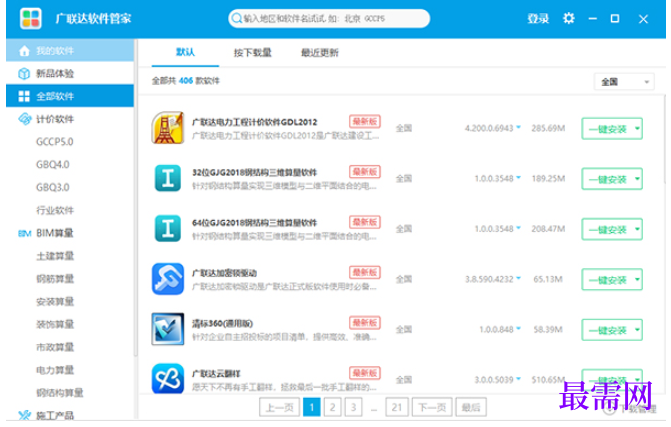Image resolution: width=671 pixels, height=427 pixels.
Task: Click the 32位GJG2018钢结构三维算量软件 icon
Action: point(168,178)
